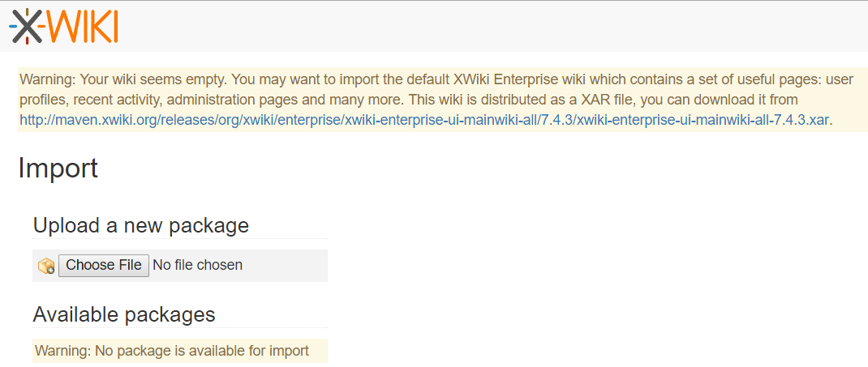Click "Warning:" in the Available packages box

63,351
